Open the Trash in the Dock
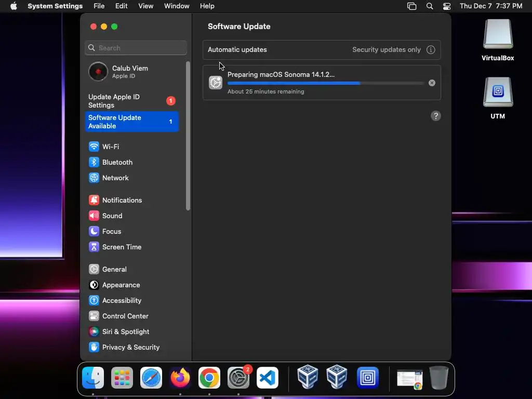The width and height of the screenshot is (532, 399). pyautogui.click(x=439, y=378)
